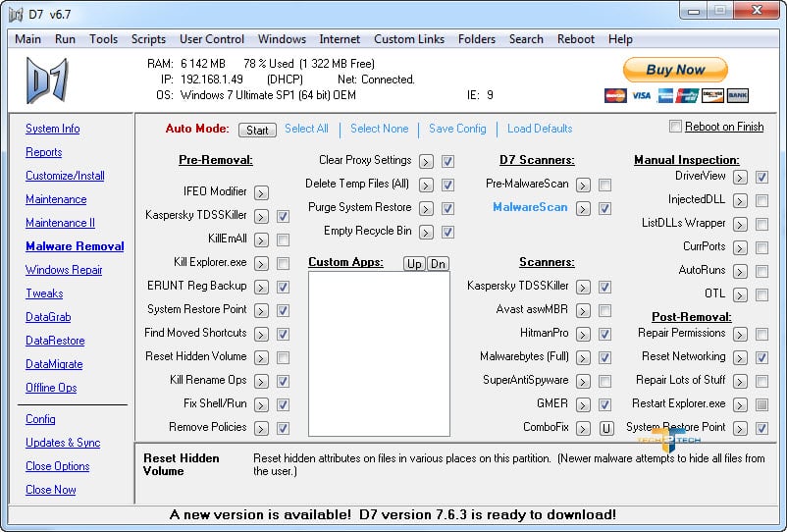Open DataGrab sidebar page
This screenshot has width=787, height=532.
[48, 317]
